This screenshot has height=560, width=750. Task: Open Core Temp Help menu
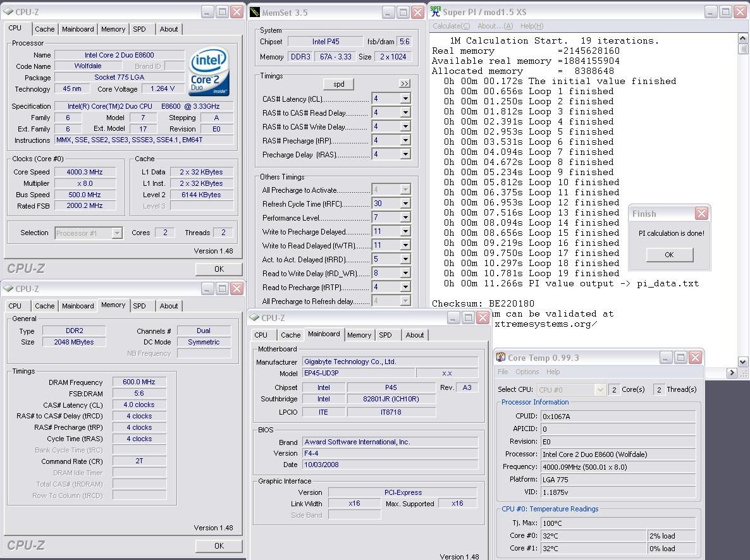pos(553,372)
